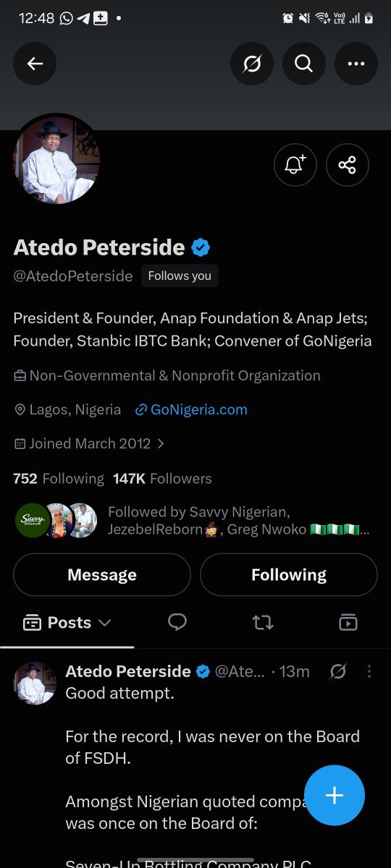Switch to the Reposts tab icon

[263, 622]
